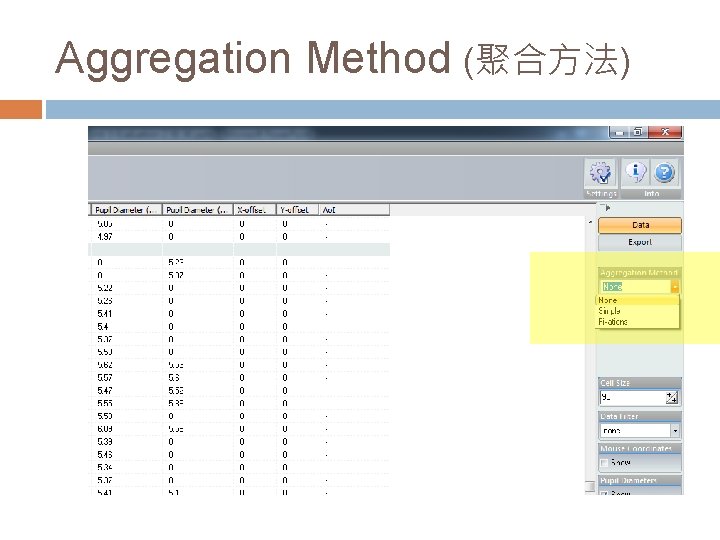Click the Cell Size stepper icon
This screenshot has height=540, width=720.
(x=672, y=398)
